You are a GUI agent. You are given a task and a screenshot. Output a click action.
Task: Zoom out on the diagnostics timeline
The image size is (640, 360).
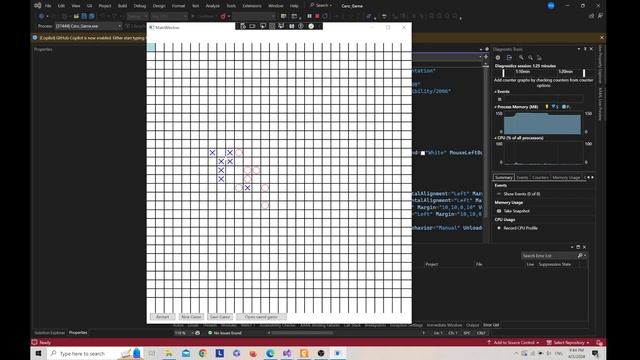click(530, 58)
